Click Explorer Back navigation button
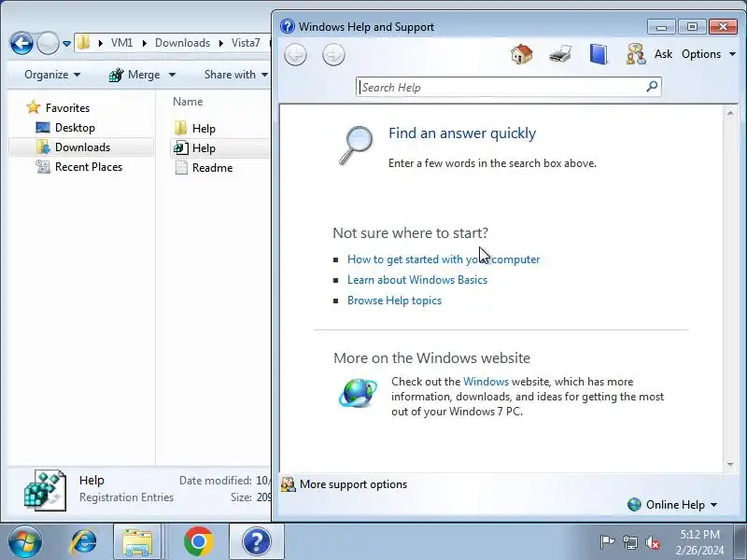The image size is (747, 560). (x=21, y=44)
